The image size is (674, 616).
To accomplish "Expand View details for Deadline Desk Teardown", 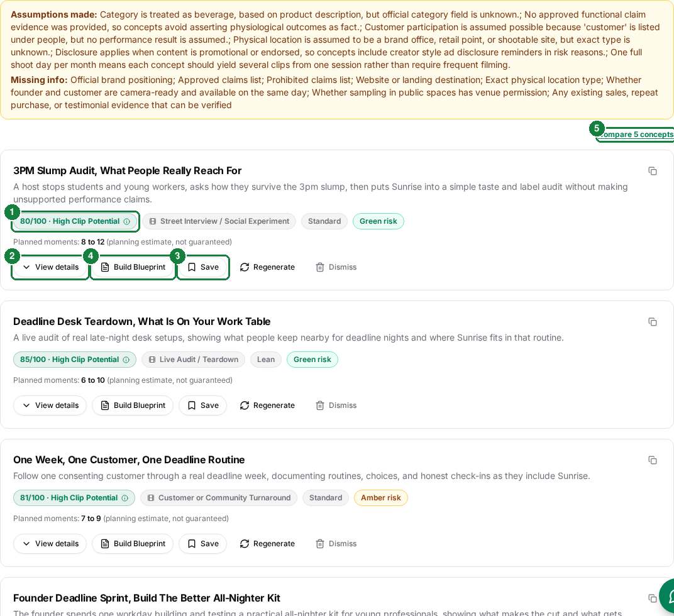I will (x=50, y=405).
